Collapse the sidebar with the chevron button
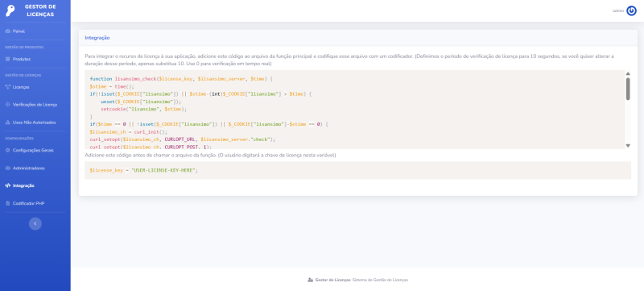Image resolution: width=644 pixels, height=291 pixels. pyautogui.click(x=35, y=223)
